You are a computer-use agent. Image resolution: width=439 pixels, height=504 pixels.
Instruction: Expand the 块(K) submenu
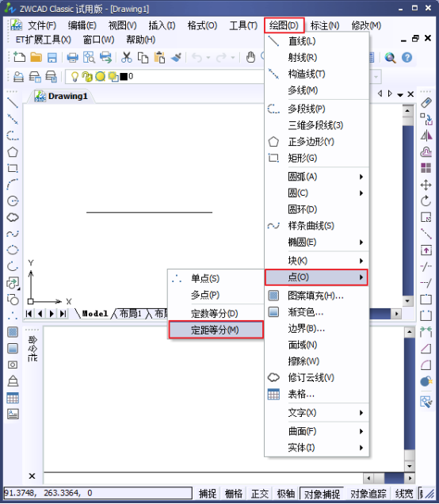pos(316,261)
